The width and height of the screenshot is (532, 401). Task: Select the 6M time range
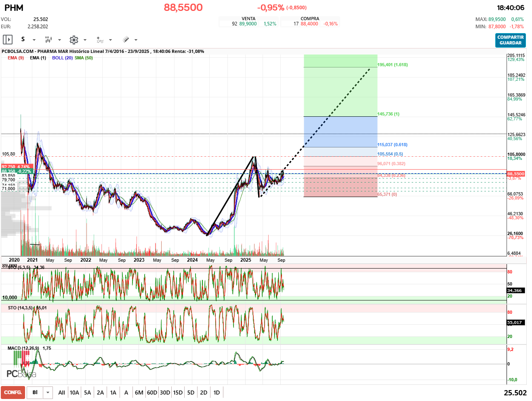pyautogui.click(x=139, y=393)
